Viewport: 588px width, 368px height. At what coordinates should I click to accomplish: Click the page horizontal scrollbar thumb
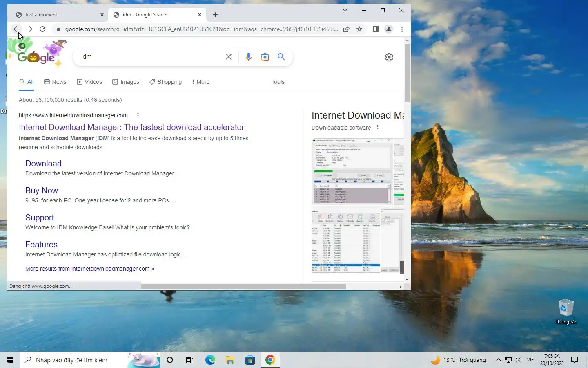tap(243, 287)
